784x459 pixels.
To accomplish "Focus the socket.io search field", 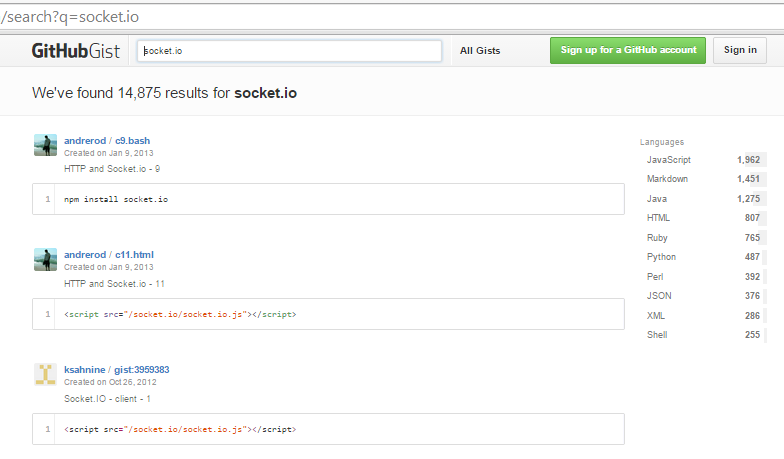I will 290,51.
